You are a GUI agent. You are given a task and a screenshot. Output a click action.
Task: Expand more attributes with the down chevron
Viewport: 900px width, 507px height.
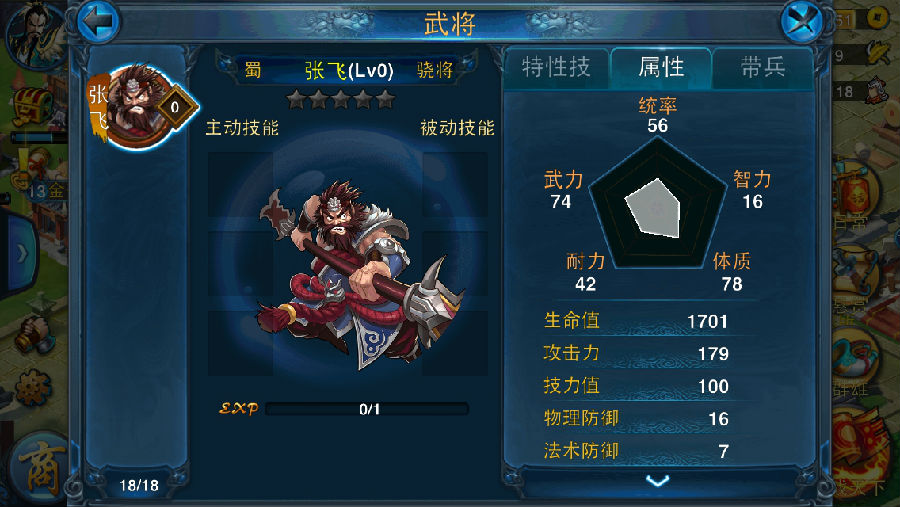pyautogui.click(x=657, y=480)
